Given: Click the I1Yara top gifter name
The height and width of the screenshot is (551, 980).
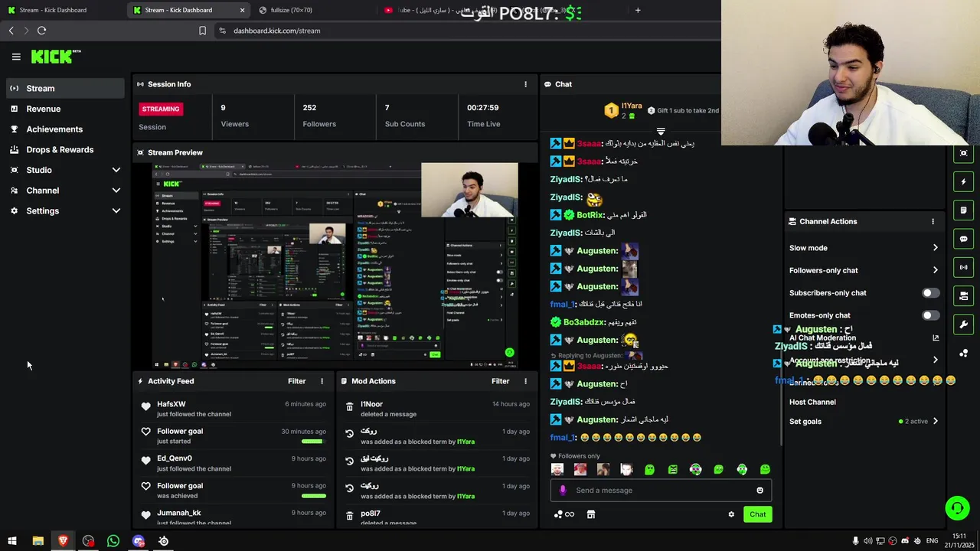Looking at the screenshot, I should (632, 106).
